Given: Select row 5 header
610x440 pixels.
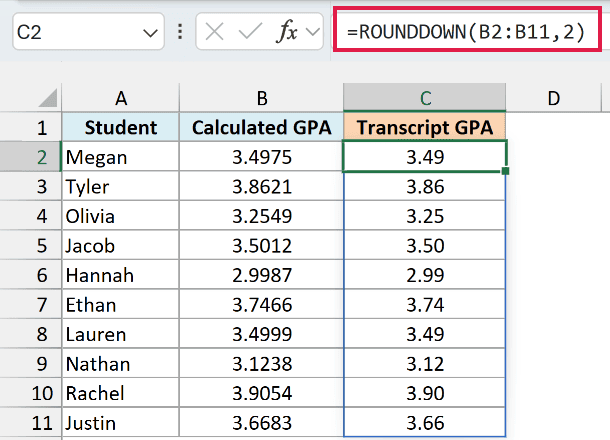Looking at the screenshot, I should [31, 245].
